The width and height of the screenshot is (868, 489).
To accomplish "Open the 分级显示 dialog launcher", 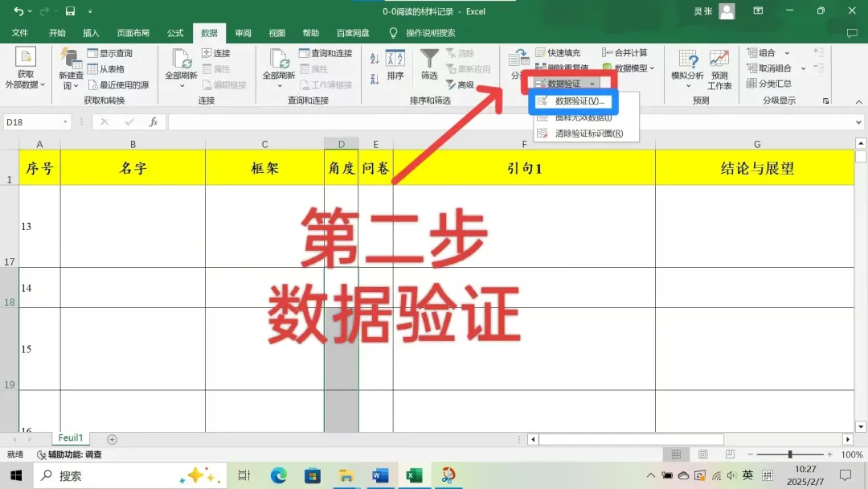I will (x=826, y=101).
